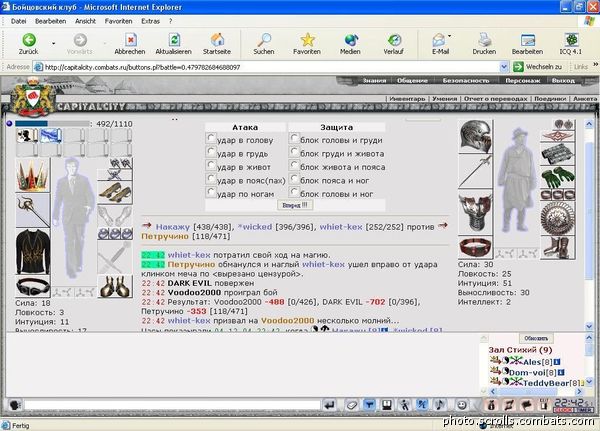Open the address bar dropdown arrow
This screenshot has height=431, width=600.
tap(504, 67)
